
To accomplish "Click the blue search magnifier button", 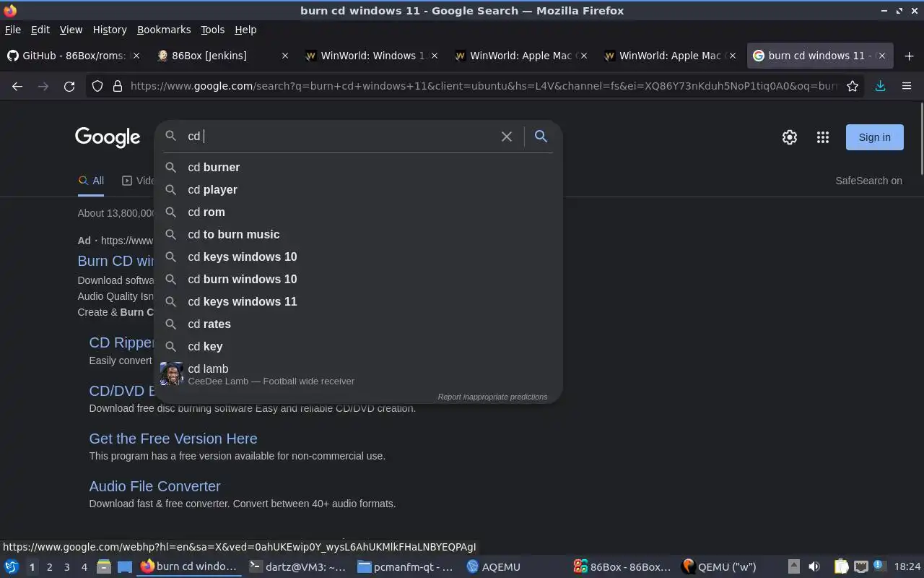I will click(x=541, y=136).
